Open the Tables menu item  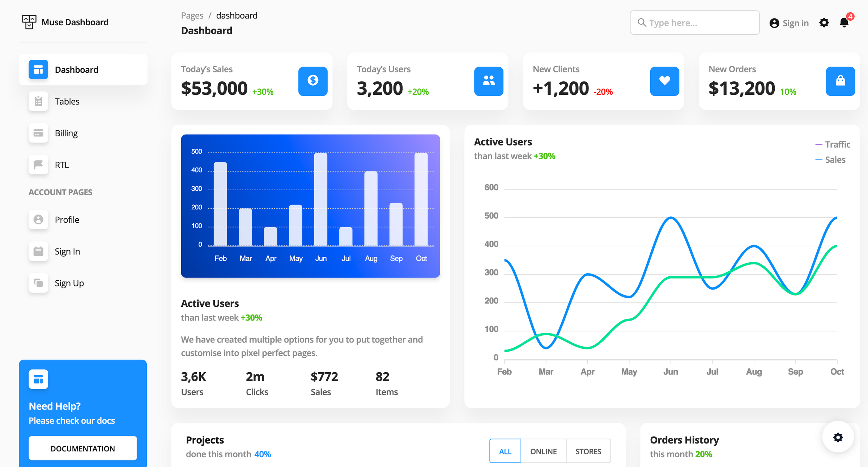(x=83, y=101)
